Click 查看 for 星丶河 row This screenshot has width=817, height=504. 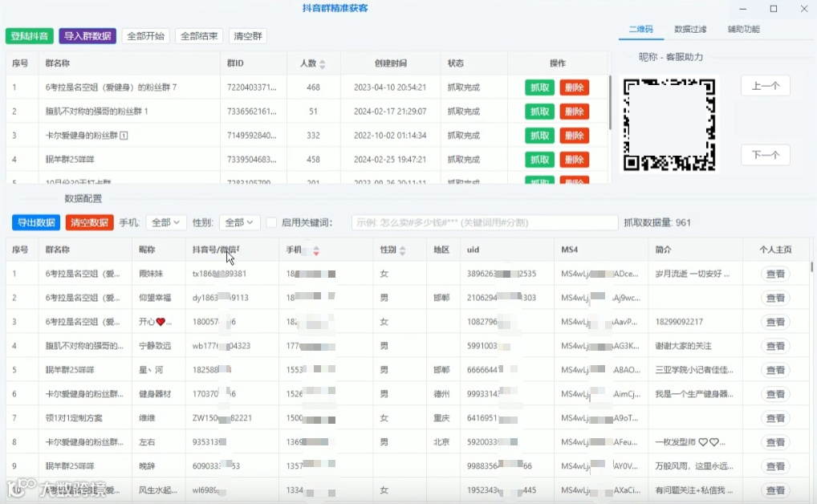point(775,369)
